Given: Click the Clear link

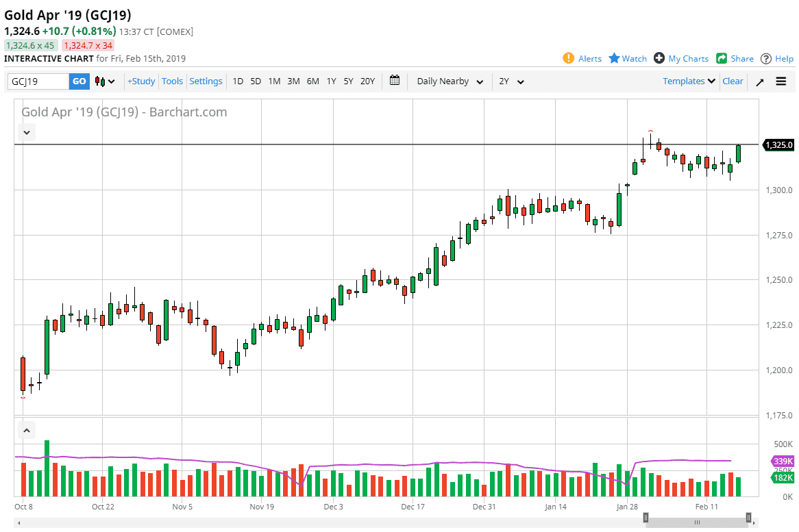Looking at the screenshot, I should (x=733, y=81).
